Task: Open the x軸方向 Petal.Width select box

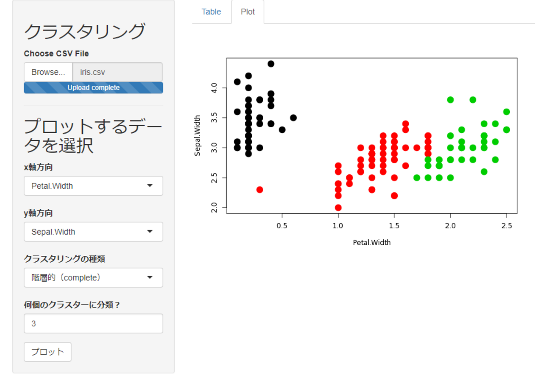Action: point(93,186)
